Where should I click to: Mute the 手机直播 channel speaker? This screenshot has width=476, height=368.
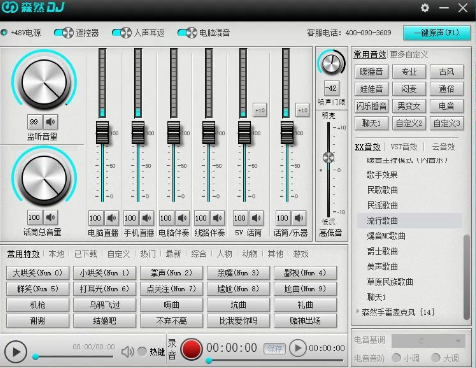tap(147, 218)
